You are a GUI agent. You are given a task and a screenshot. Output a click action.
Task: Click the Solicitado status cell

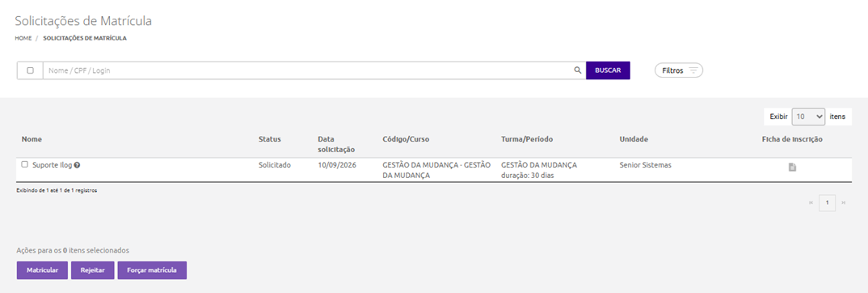275,165
